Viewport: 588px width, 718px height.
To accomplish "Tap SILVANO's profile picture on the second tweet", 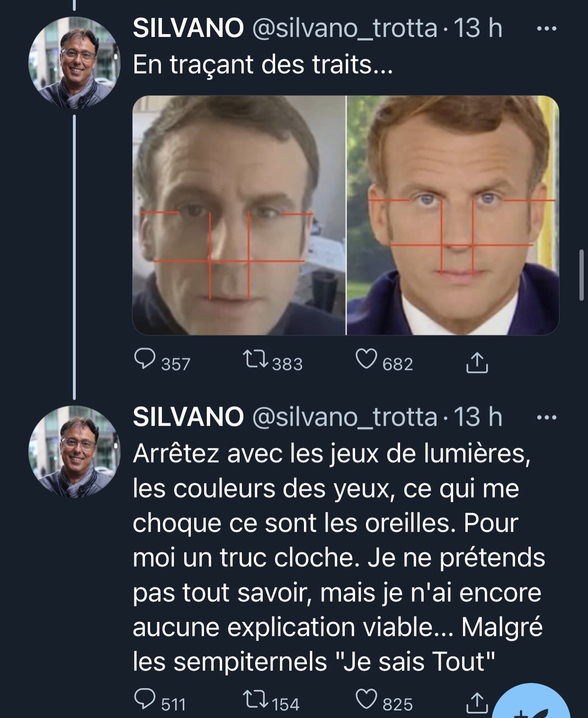I will coord(74,451).
